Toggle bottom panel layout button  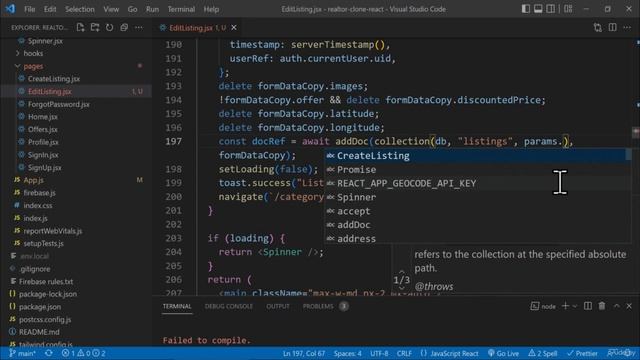(538, 9)
